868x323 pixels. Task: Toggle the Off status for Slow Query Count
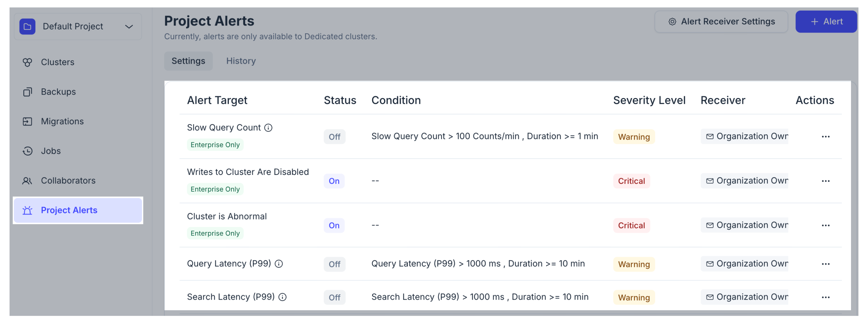point(335,137)
